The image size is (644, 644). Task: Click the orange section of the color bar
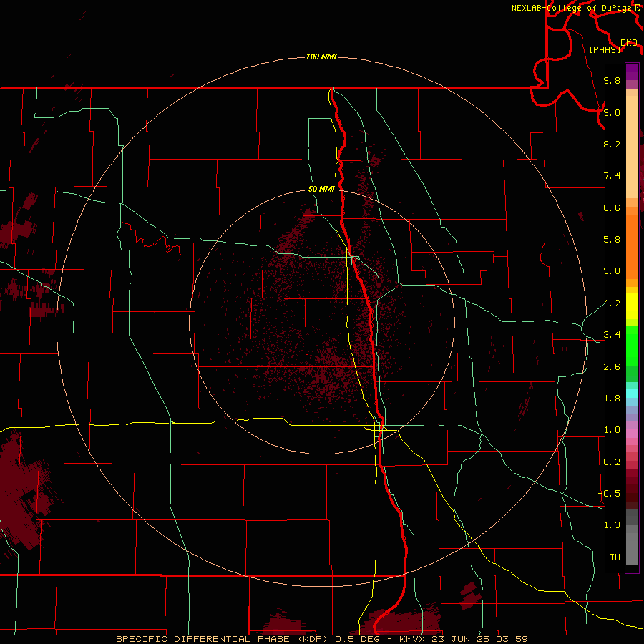pos(632,247)
